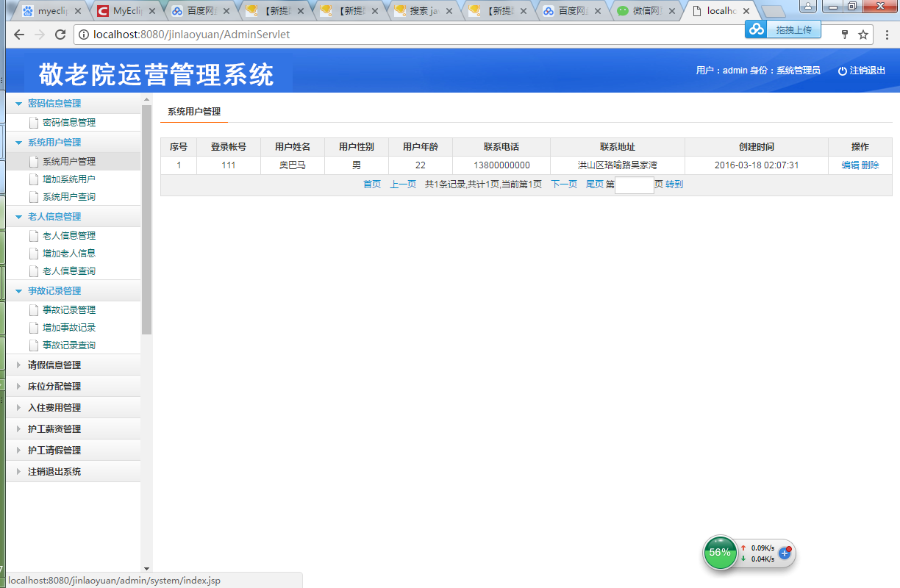Close the 微信网页 browser tab
The width and height of the screenshot is (900, 588).
[x=674, y=11]
